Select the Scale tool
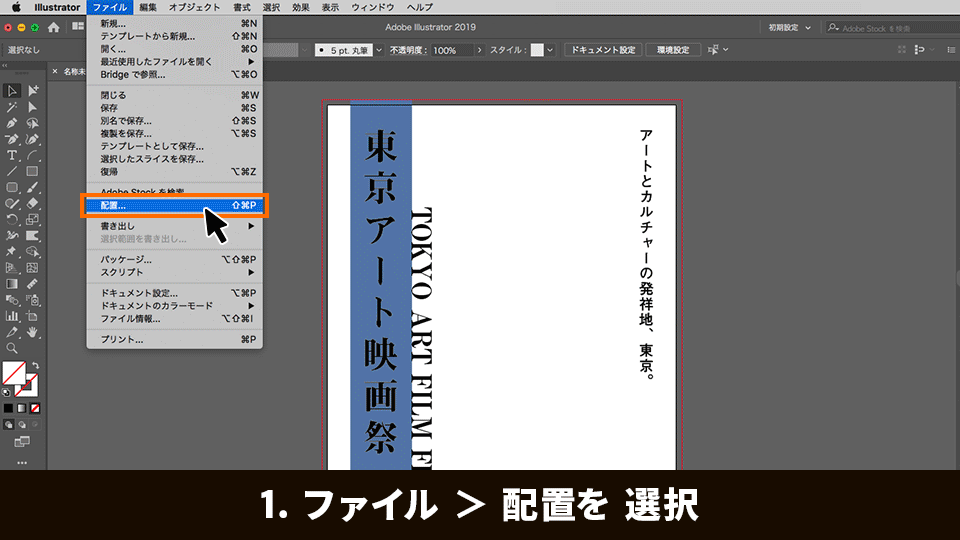This screenshot has height=540, width=960. click(x=32, y=219)
